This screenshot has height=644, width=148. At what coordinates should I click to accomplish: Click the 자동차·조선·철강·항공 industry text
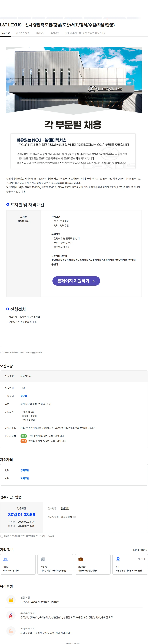87,571
